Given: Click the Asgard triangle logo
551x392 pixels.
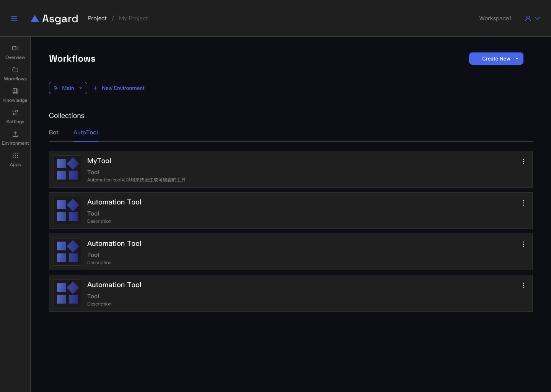Looking at the screenshot, I should point(35,18).
